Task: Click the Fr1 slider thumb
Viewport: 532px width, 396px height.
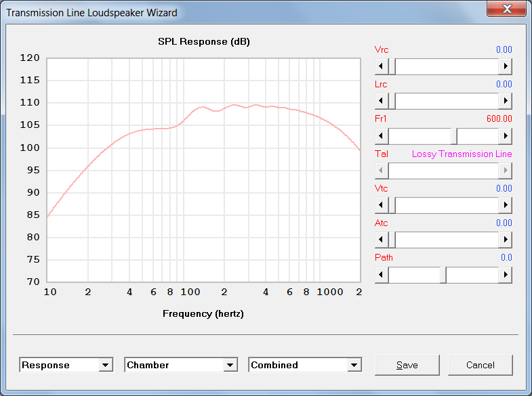Action: point(454,136)
